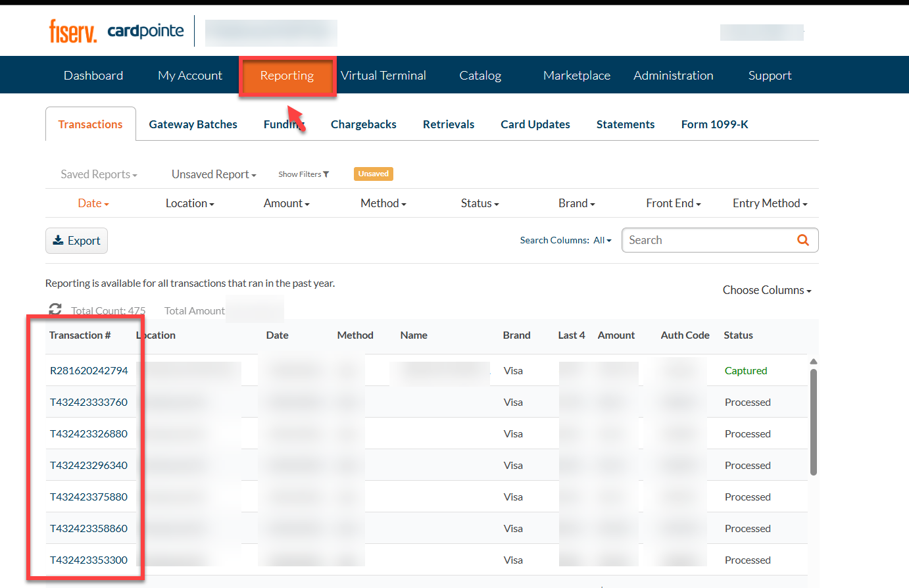This screenshot has width=909, height=588.
Task: Click the orange search magnifier icon
Action: coord(802,240)
